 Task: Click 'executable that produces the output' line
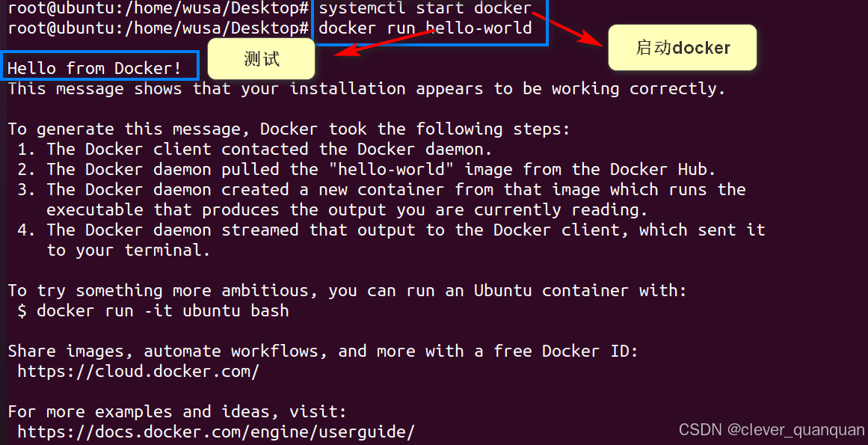coord(347,209)
